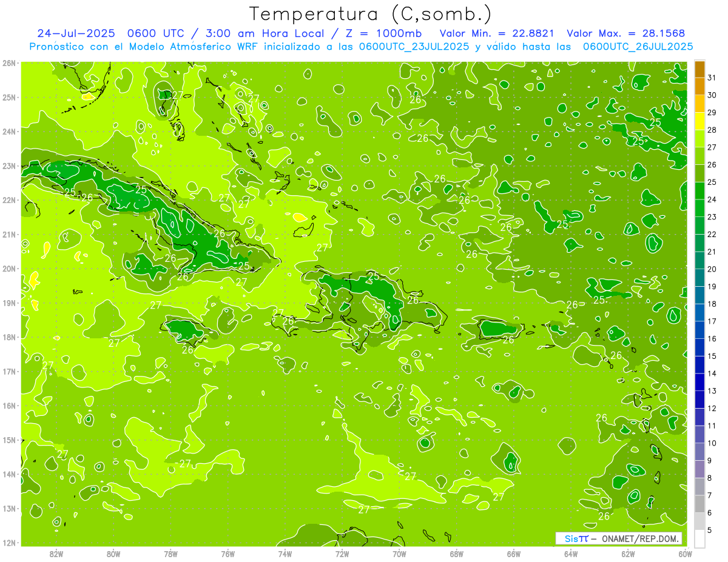Click the 14N latitude label
Screen dimensions: 728x562
pyautogui.click(x=9, y=474)
